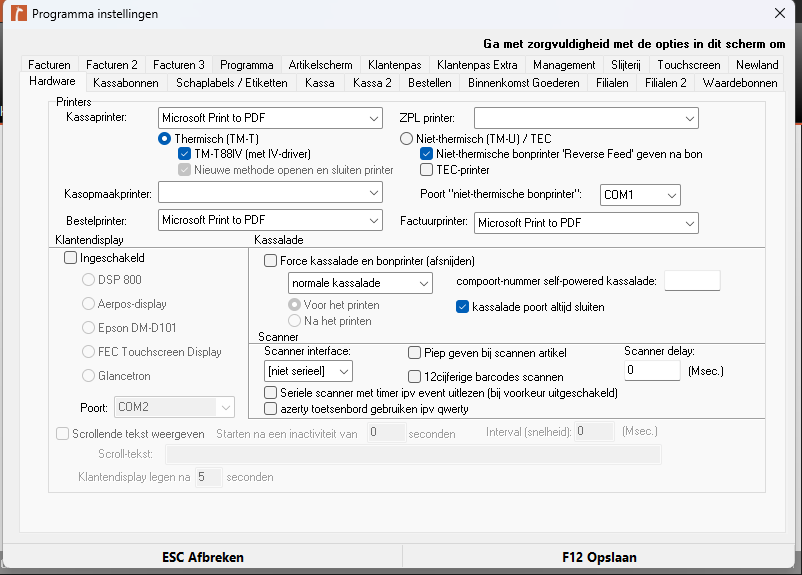The image size is (802, 575).
Task: Click ESC Afbreken button
Action: (x=203, y=557)
